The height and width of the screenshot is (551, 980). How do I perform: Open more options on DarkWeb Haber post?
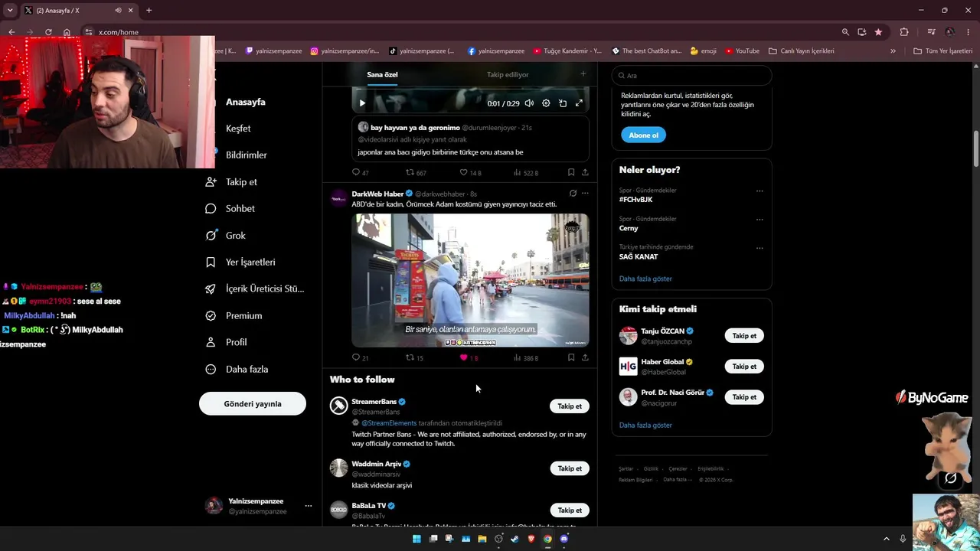tap(585, 194)
